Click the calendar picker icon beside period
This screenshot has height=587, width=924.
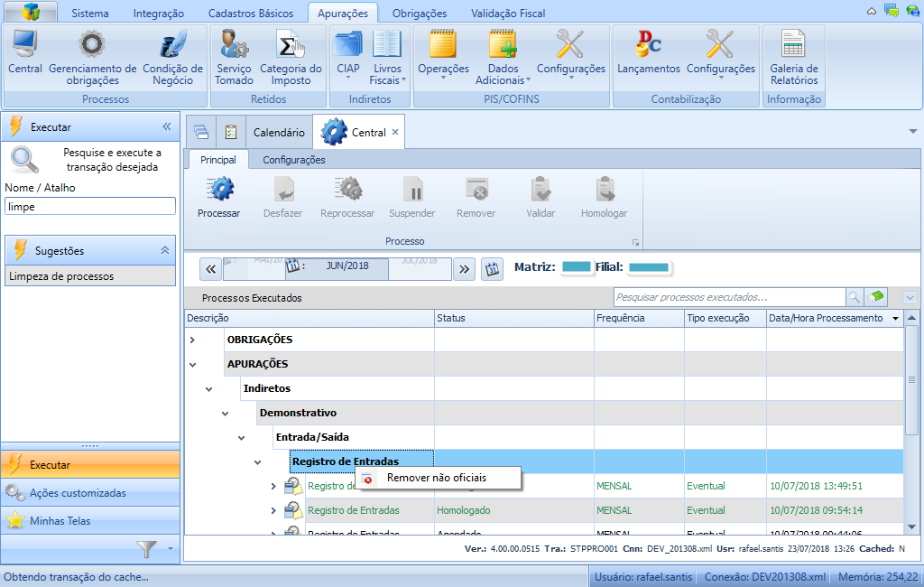point(492,268)
